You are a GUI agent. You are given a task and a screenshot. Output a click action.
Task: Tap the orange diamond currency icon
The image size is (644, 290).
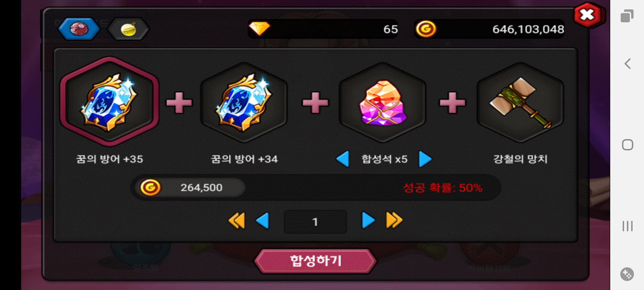click(259, 28)
